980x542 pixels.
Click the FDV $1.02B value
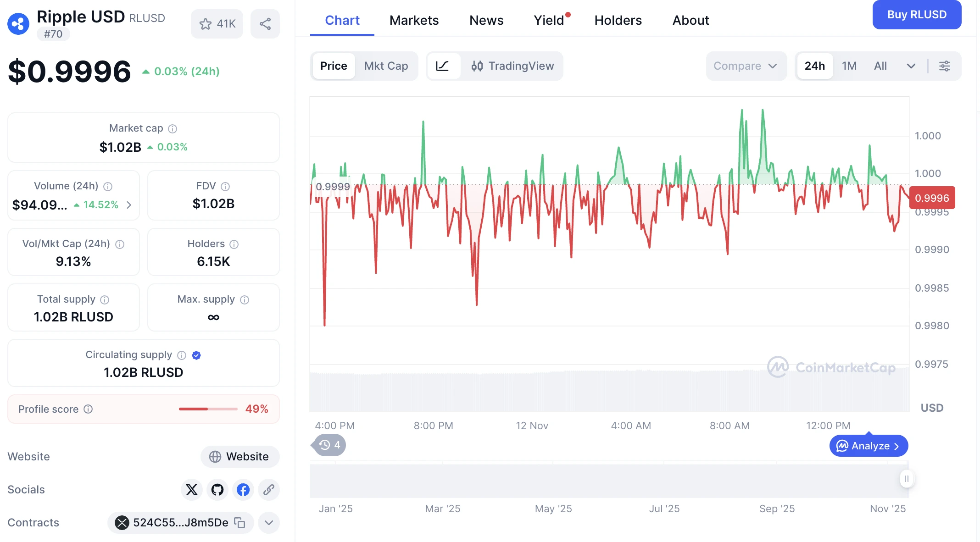point(213,204)
